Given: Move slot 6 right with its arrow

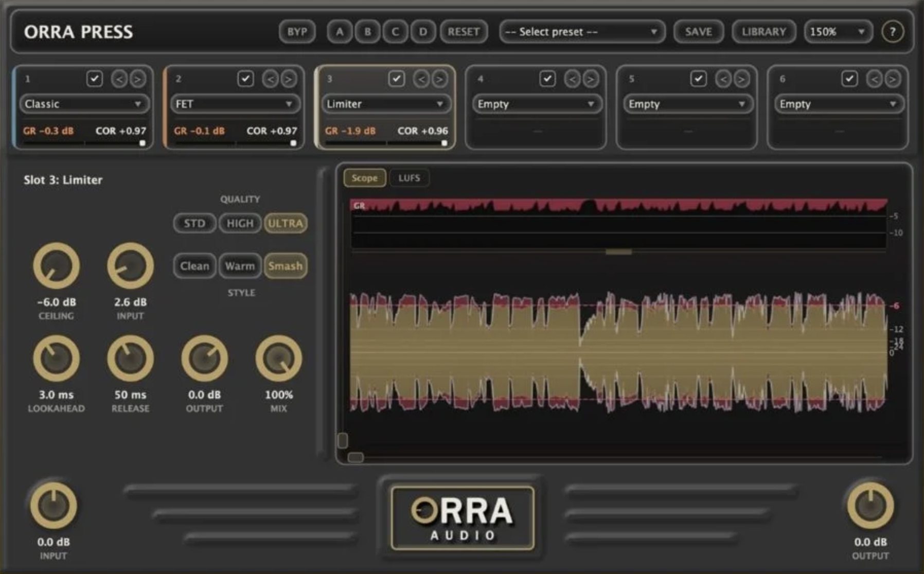Looking at the screenshot, I should (892, 79).
